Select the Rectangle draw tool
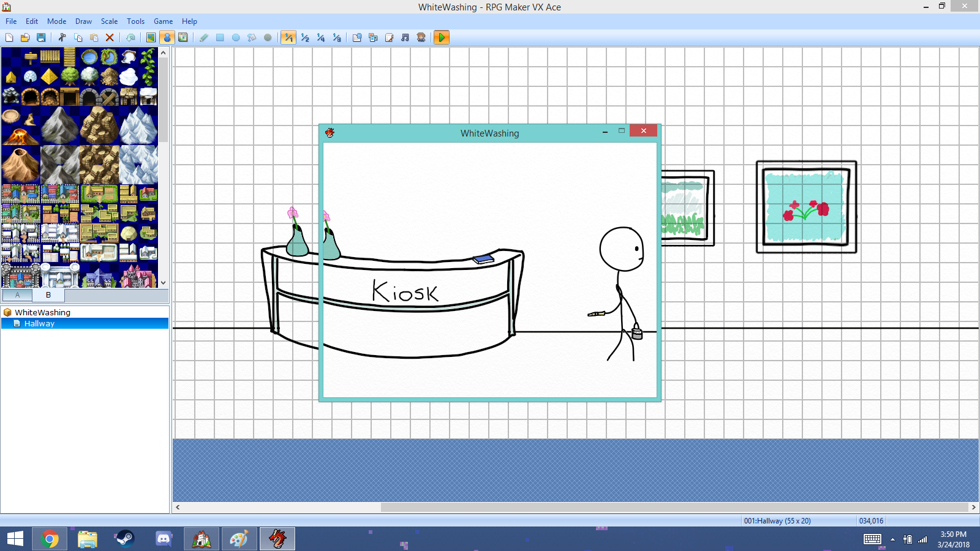The height and width of the screenshot is (551, 980). coord(220,37)
